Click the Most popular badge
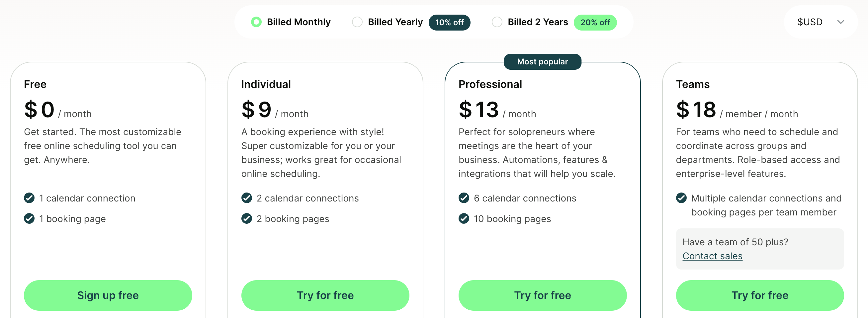The width and height of the screenshot is (868, 318). [542, 61]
